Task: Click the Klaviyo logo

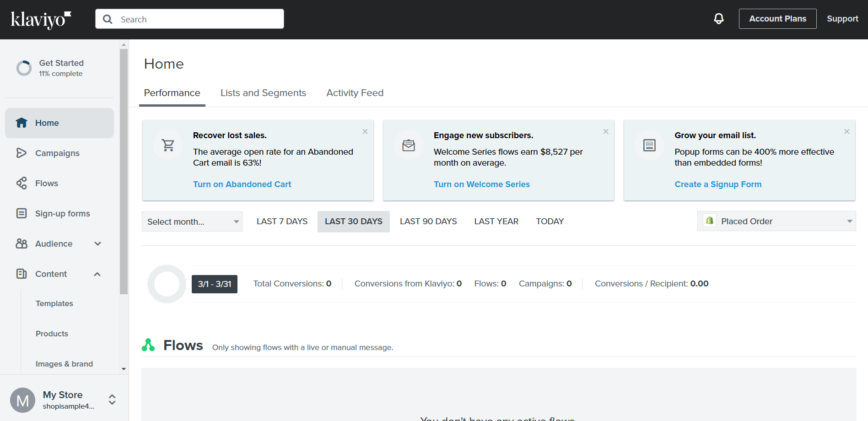Action: 41,20
